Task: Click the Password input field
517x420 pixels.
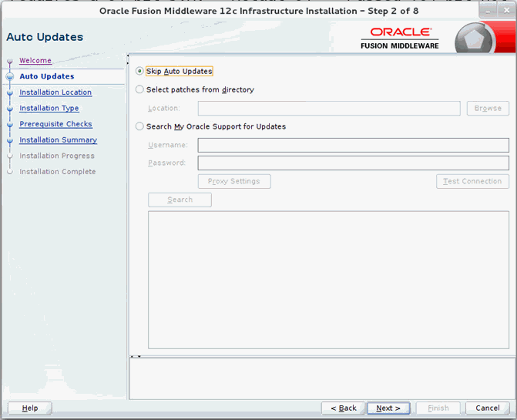Action: [x=354, y=163]
